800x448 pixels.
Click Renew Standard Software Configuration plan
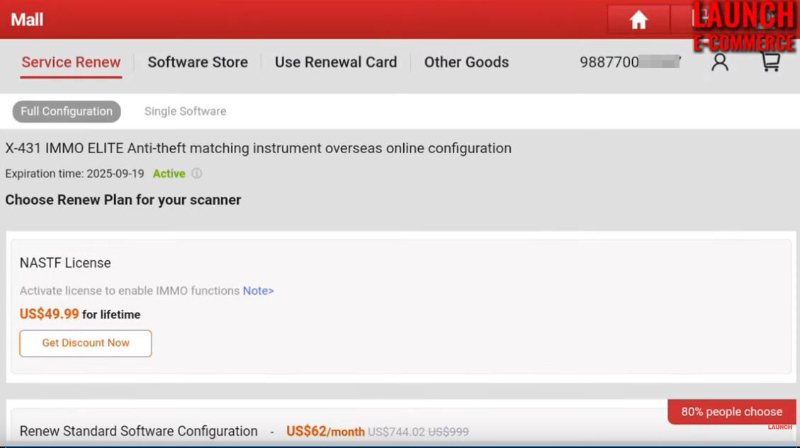pos(138,431)
